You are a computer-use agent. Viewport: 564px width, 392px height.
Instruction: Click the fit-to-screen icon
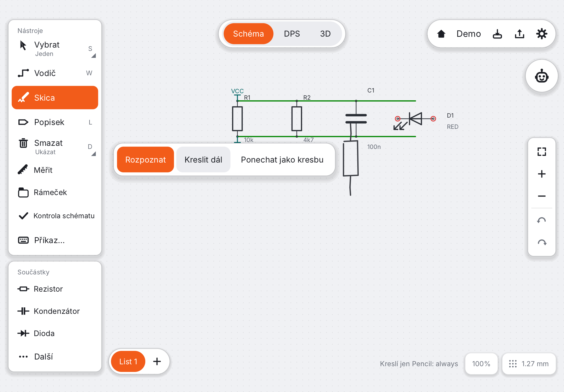pyautogui.click(x=542, y=152)
